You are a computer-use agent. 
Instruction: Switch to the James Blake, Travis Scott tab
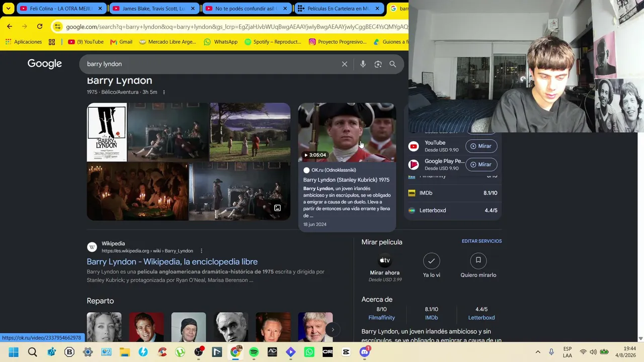click(153, 9)
